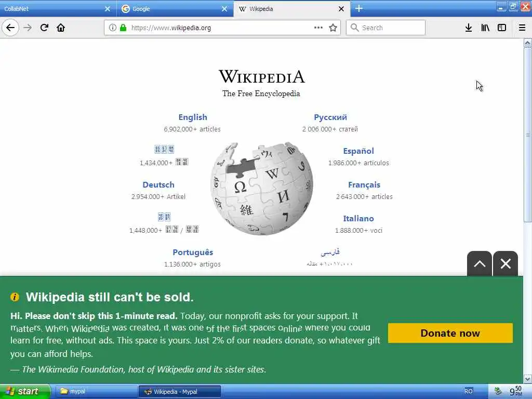The width and height of the screenshot is (532, 399).
Task: Open the Français Wikipedia link
Action: tap(364, 184)
